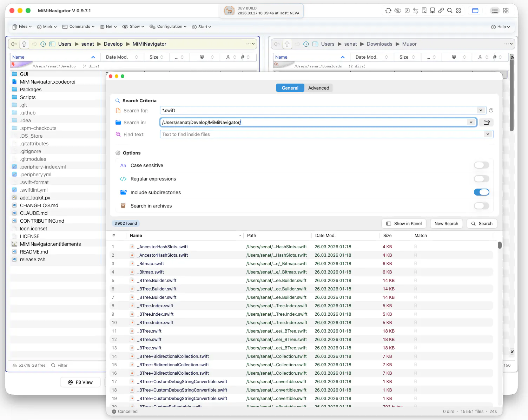
Task: Click the swap panels arrows icon
Action: point(416,11)
